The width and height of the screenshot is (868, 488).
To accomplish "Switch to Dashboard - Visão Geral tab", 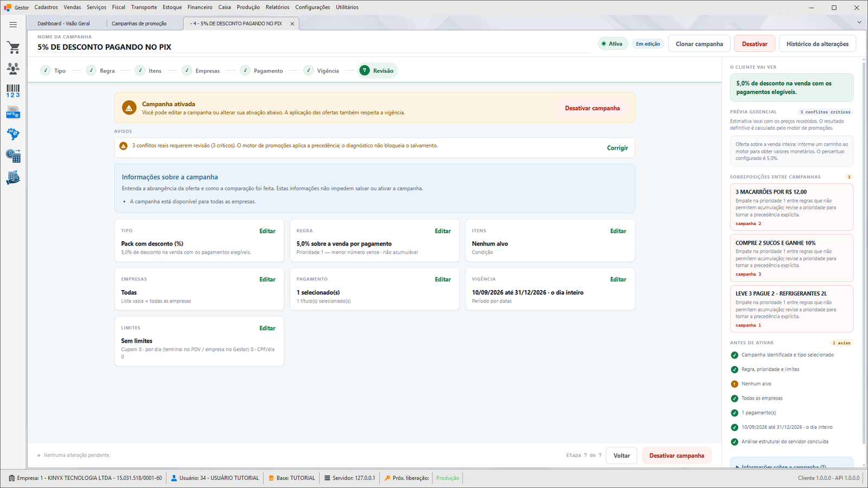I will (x=64, y=24).
